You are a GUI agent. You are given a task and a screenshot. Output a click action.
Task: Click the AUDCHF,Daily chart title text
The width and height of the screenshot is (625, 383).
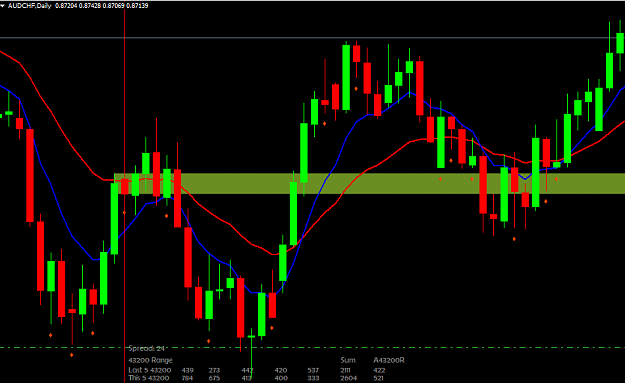(30, 6)
